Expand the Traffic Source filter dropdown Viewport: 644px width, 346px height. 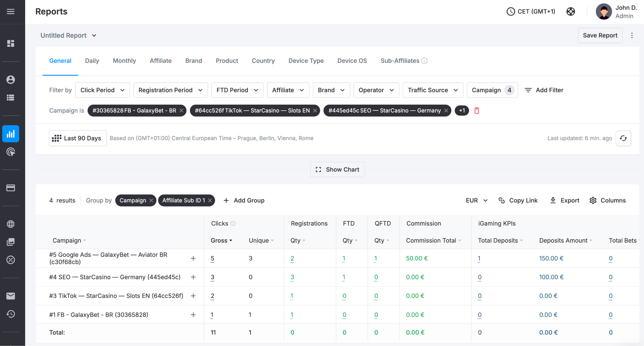point(433,90)
